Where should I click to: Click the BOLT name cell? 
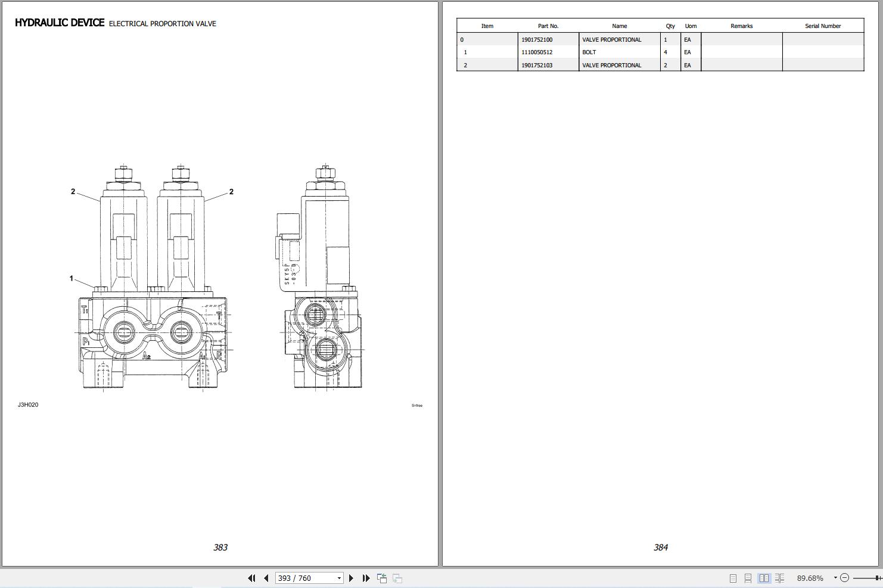point(619,52)
